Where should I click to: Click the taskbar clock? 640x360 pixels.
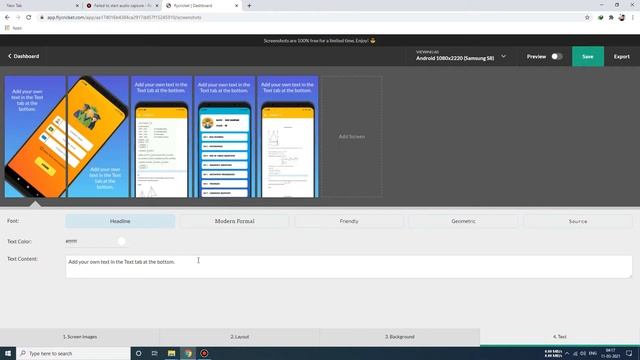coord(611,353)
